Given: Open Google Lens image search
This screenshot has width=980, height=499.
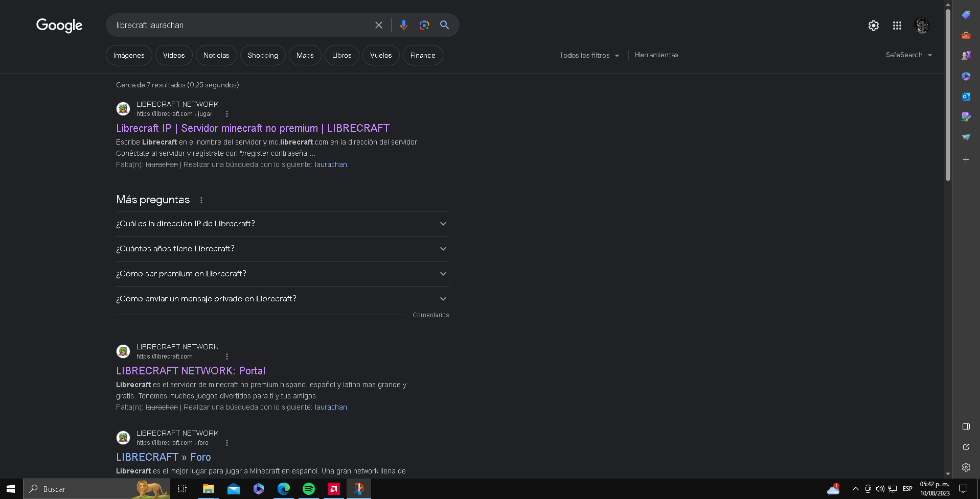Looking at the screenshot, I should coord(424,25).
